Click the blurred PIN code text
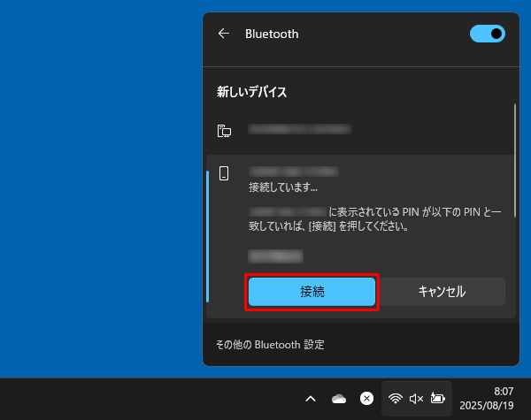The width and height of the screenshot is (531, 420). click(x=275, y=256)
